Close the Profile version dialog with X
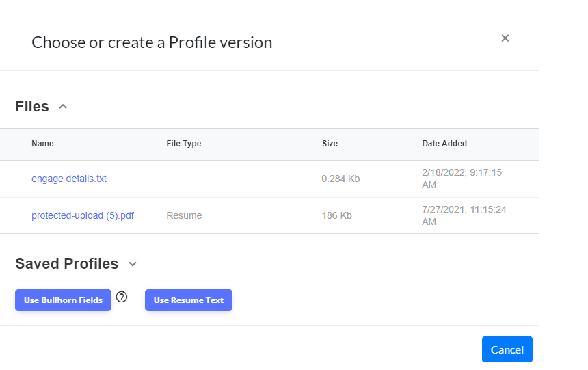Image resolution: width=588 pixels, height=370 pixels. (505, 38)
